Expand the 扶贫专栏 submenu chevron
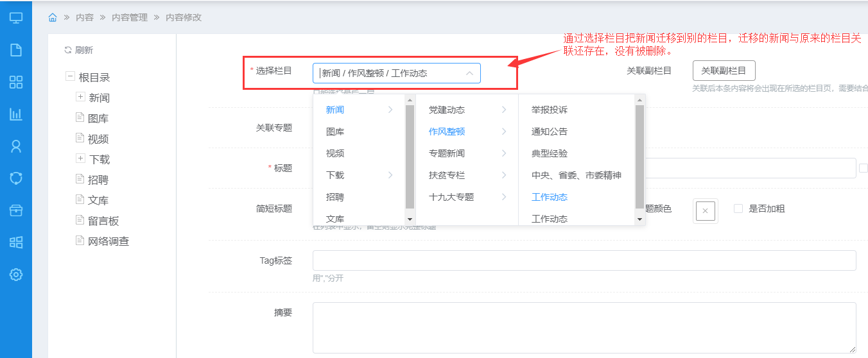The height and width of the screenshot is (358, 868). click(504, 175)
